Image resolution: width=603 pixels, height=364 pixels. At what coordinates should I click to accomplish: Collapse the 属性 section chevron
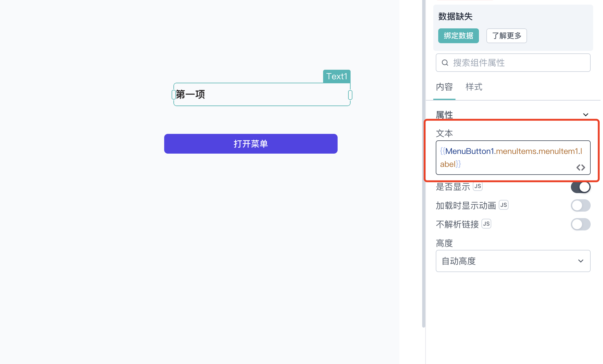click(585, 115)
